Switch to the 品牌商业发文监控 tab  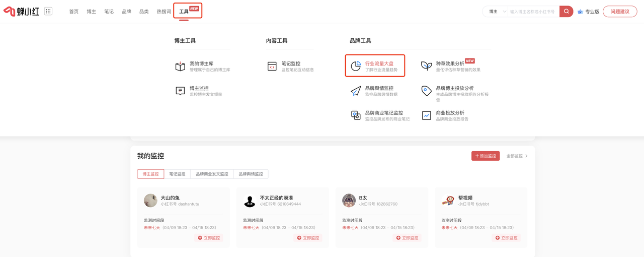point(212,174)
